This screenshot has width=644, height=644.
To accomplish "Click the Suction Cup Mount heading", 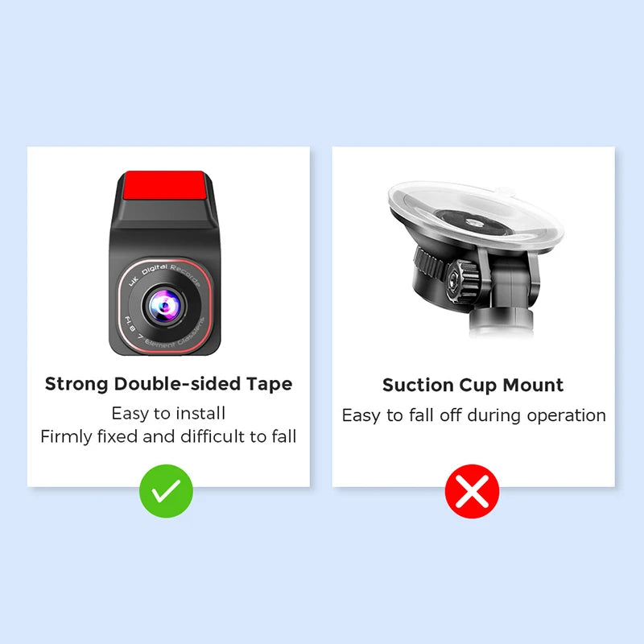I will (473, 386).
